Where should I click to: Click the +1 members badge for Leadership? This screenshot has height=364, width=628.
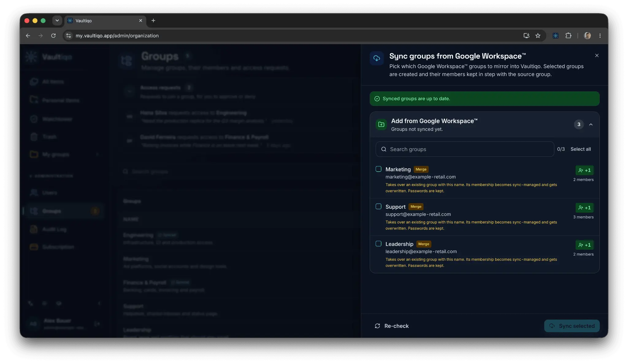[x=584, y=245]
